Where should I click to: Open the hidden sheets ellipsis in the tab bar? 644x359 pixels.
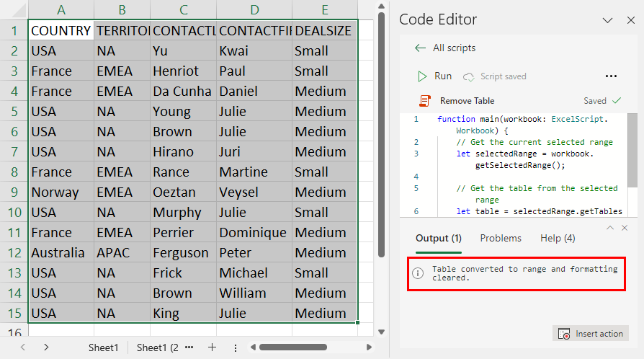click(x=189, y=347)
